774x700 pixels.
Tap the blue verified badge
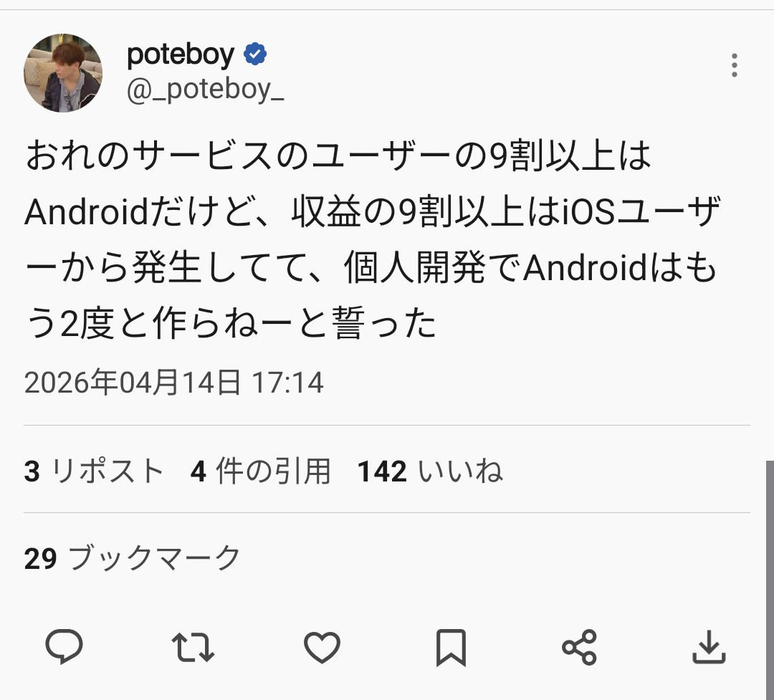[x=256, y=54]
